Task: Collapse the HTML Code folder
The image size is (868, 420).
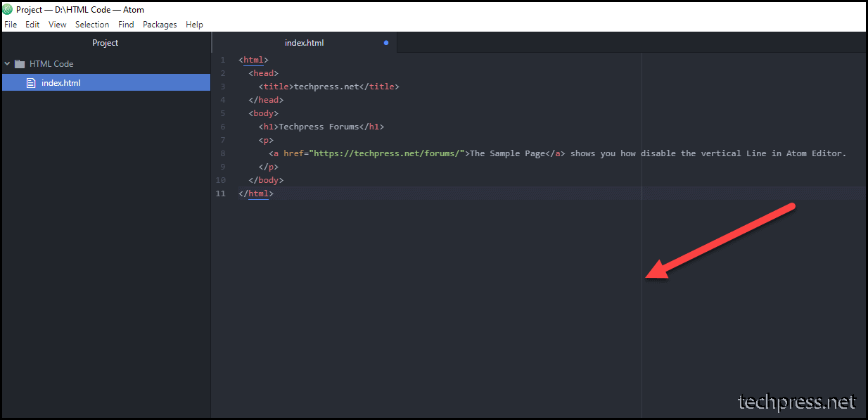Action: (x=7, y=63)
